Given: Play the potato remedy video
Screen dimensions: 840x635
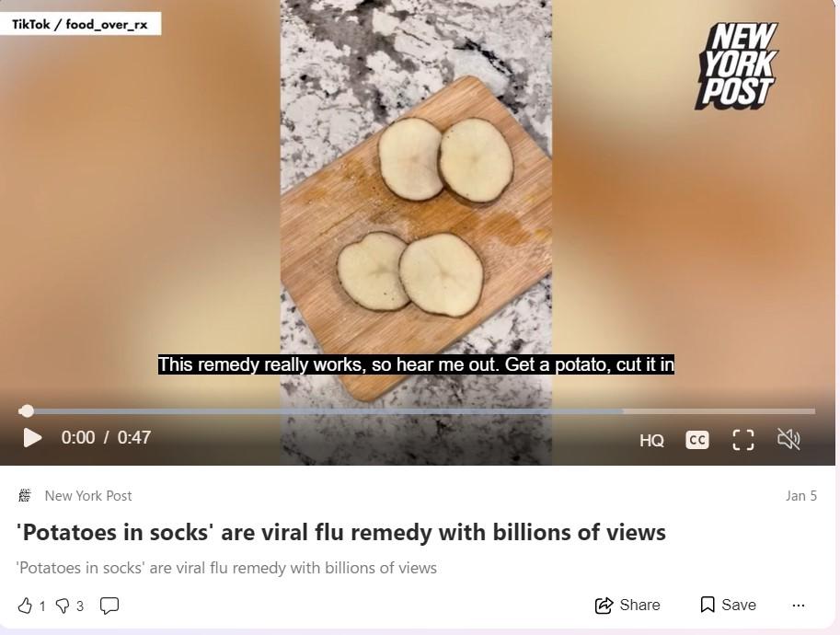Looking at the screenshot, I should (x=33, y=438).
